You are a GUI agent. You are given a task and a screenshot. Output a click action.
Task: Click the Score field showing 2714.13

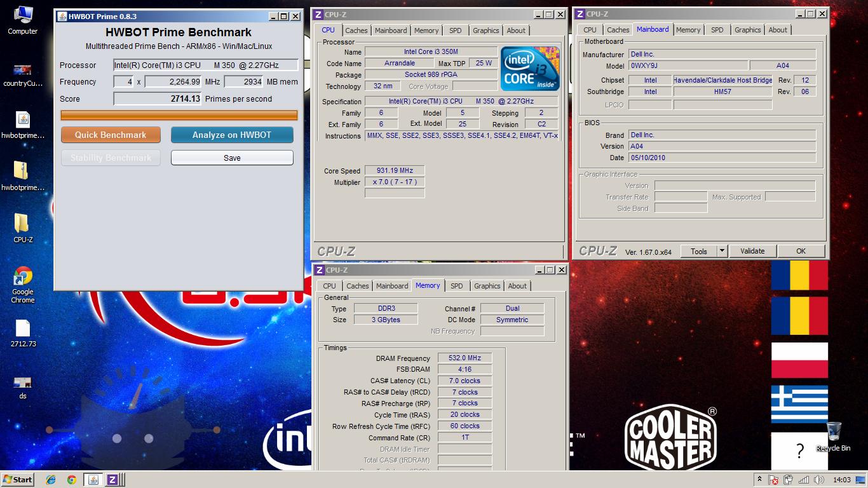(158, 98)
